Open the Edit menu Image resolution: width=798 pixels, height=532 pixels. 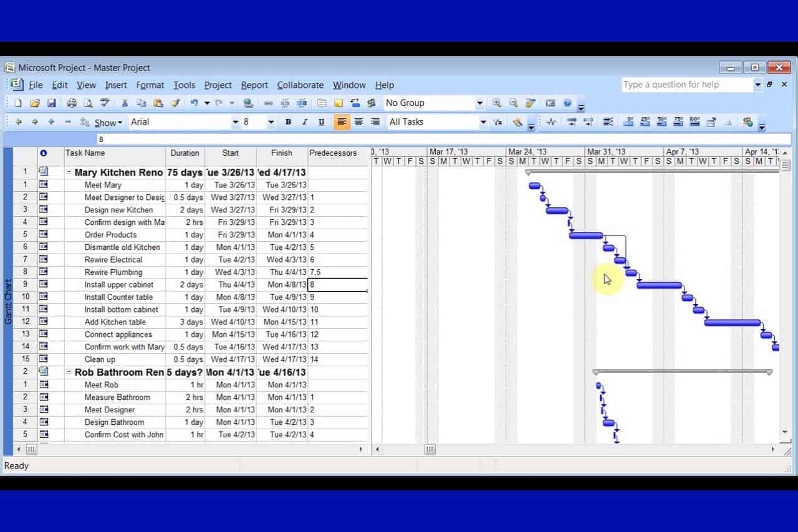pyautogui.click(x=60, y=85)
